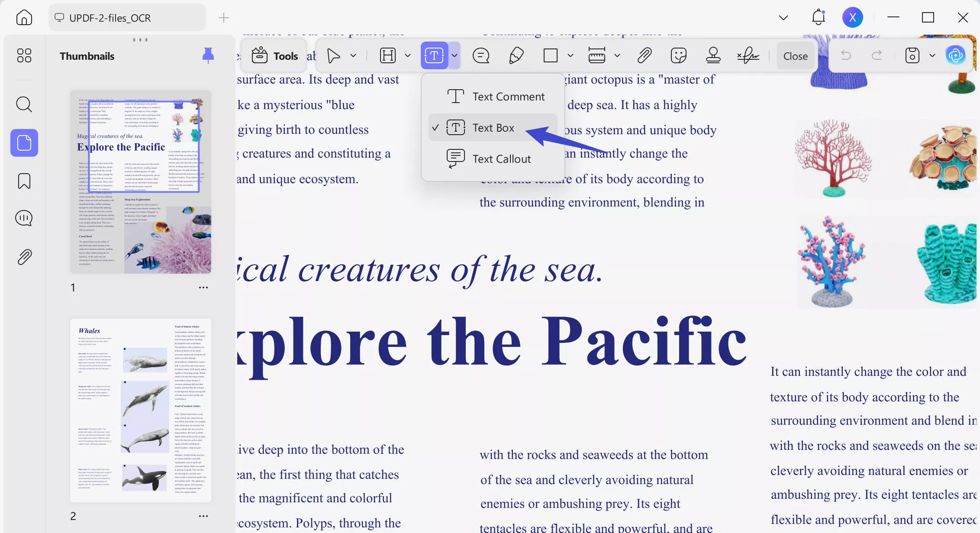The width and height of the screenshot is (980, 533).
Task: Click the Close button in toolbar
Action: click(x=795, y=56)
